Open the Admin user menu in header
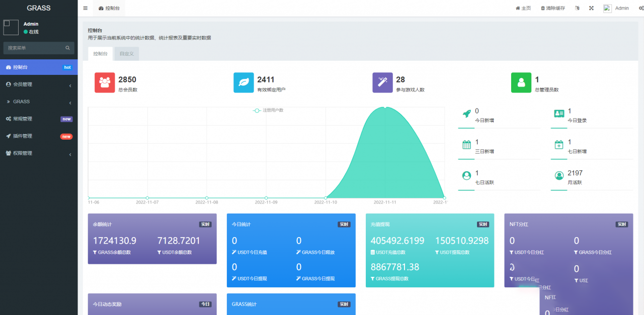This screenshot has width=644, height=315. click(x=616, y=8)
